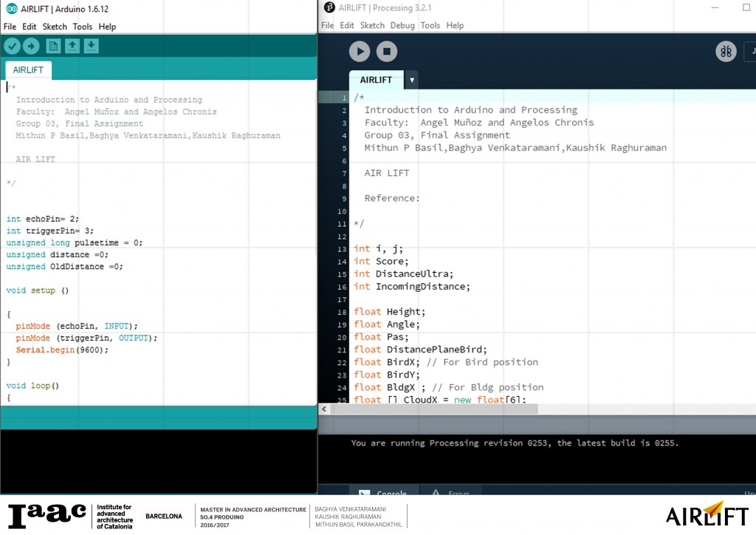This screenshot has height=535, width=756.
Task: Click the Arduino Upload arrow button
Action: [x=31, y=47]
